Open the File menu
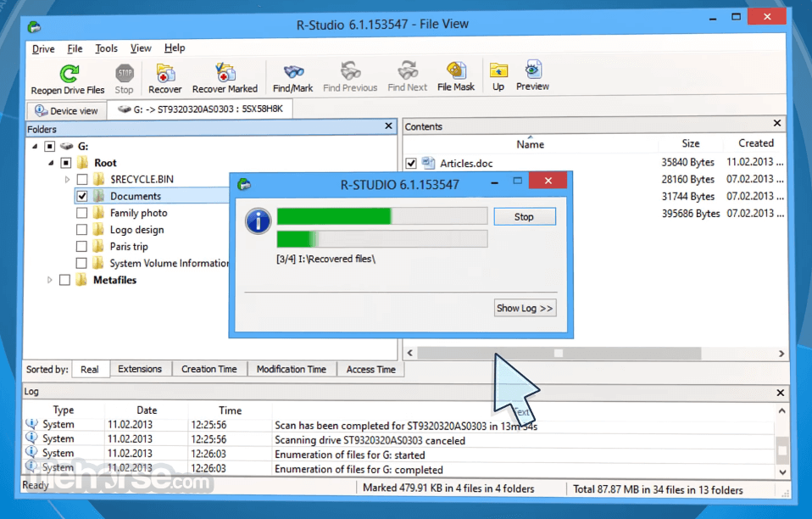 pyautogui.click(x=75, y=48)
